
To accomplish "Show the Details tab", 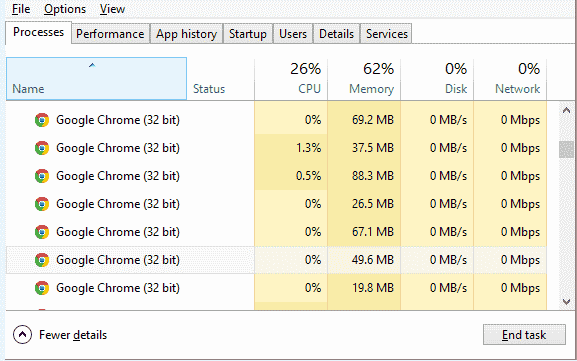I will pos(336,34).
